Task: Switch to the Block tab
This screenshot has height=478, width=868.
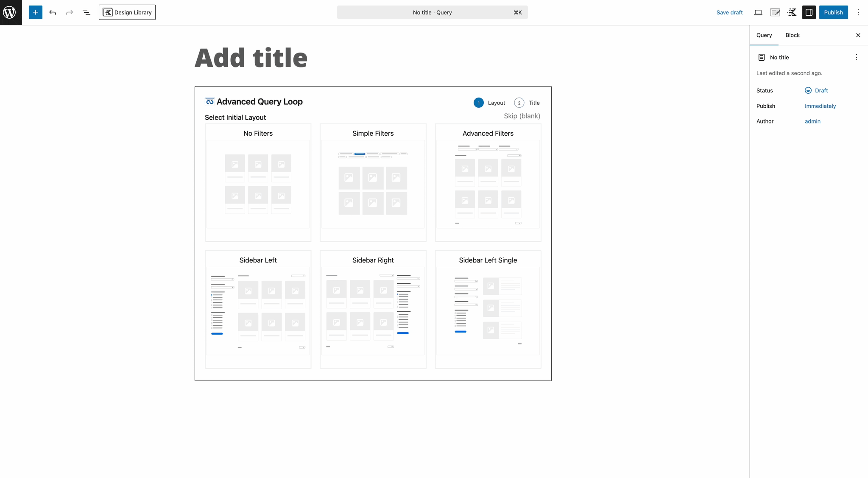Action: [793, 35]
